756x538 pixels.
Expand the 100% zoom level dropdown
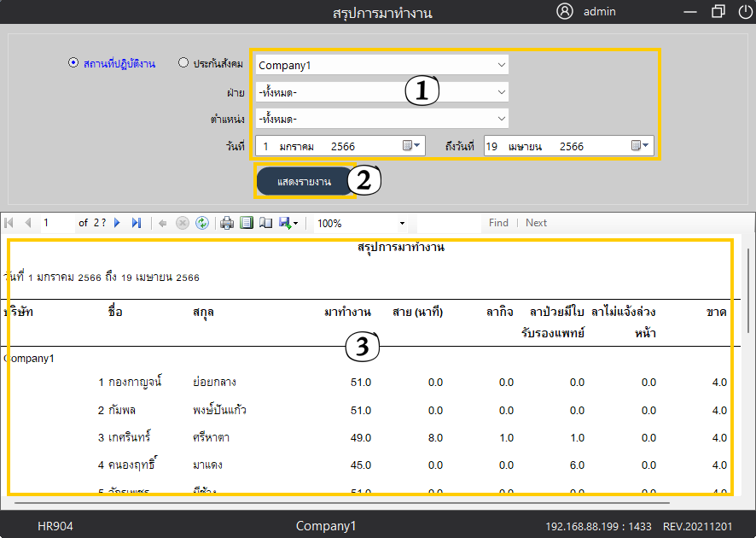coord(402,223)
